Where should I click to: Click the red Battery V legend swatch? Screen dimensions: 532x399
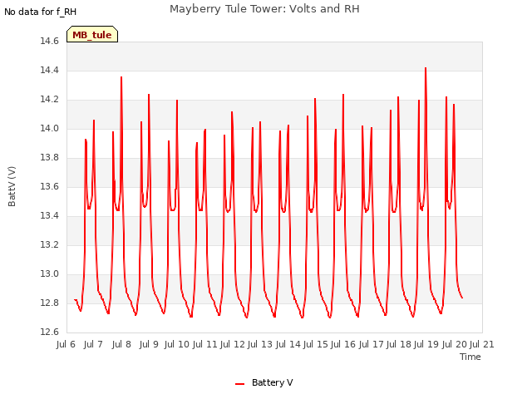240,384
